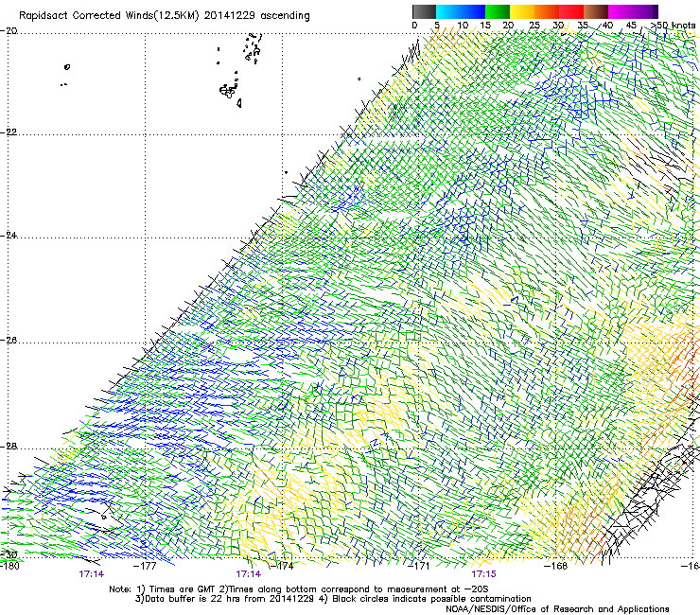The height and width of the screenshot is (615, 700).
Task: Click the '-28' latitude axis label
Action: pos(9,447)
